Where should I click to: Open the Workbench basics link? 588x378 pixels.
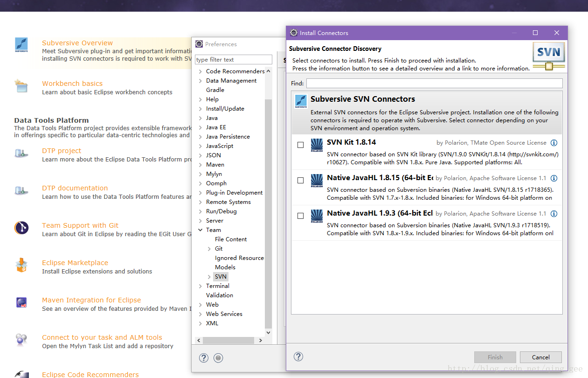pos(72,84)
